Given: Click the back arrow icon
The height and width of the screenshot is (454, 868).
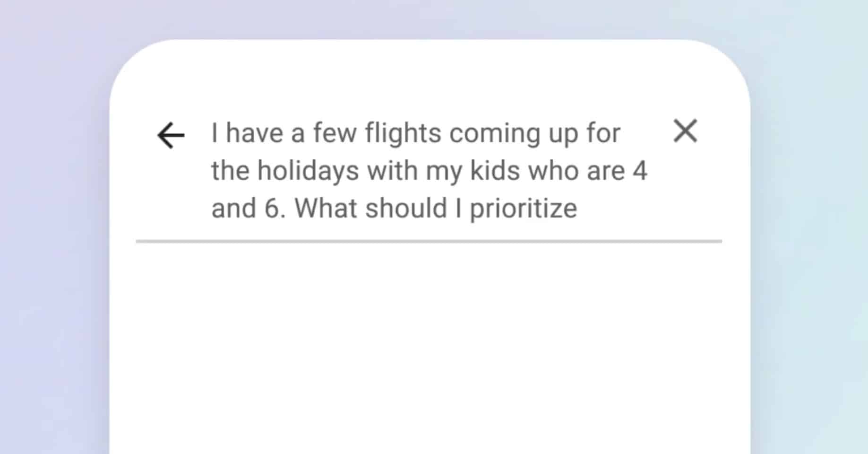Looking at the screenshot, I should coord(171,135).
